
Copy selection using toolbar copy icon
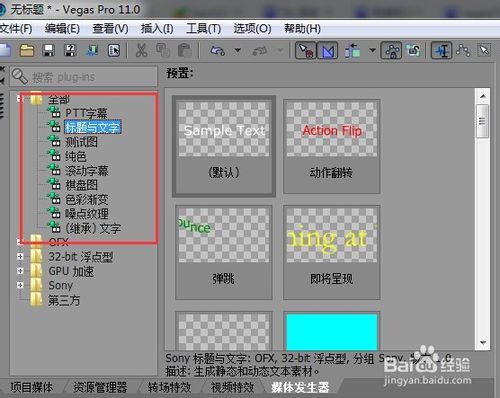pyautogui.click(x=163, y=51)
